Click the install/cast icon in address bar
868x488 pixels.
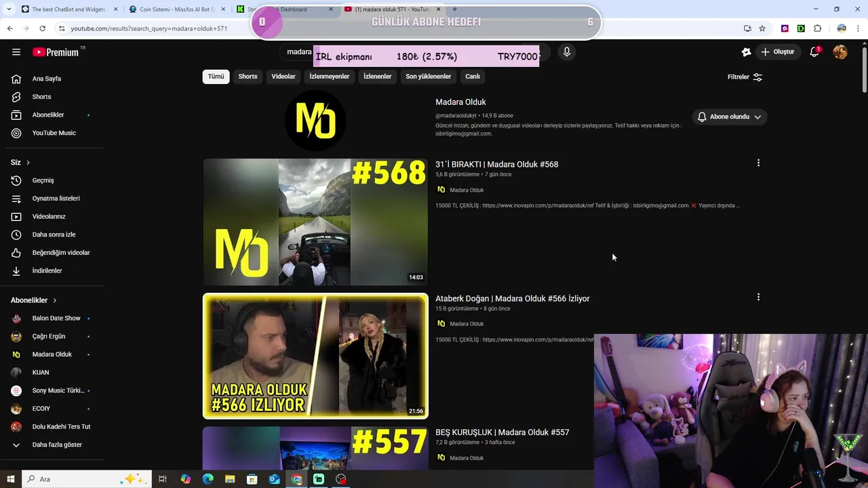[747, 28]
